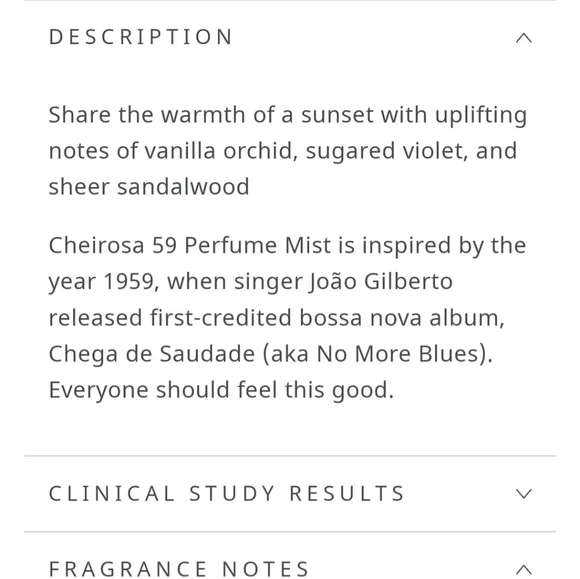The width and height of the screenshot is (580, 579).
Task: Collapse the Description section using its up chevron
Action: [523, 38]
